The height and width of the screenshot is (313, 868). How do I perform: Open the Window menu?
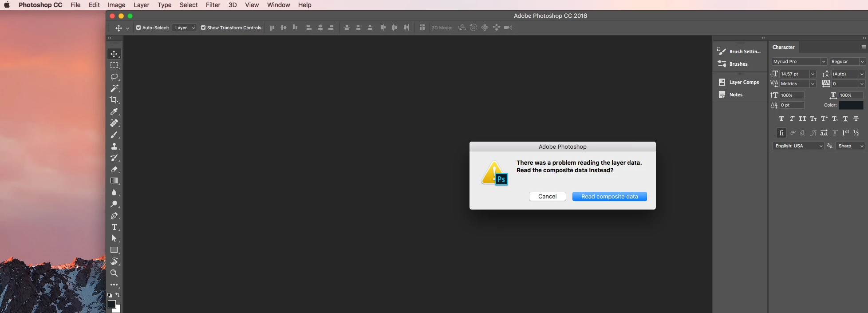(x=278, y=5)
